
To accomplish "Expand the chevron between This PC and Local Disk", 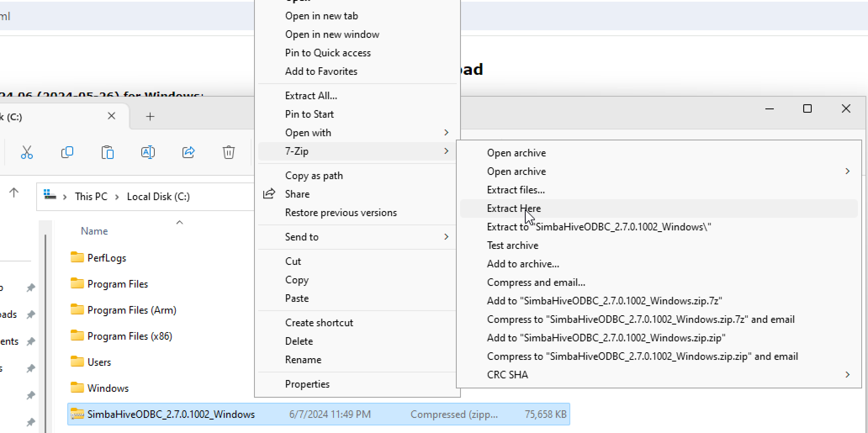I will [x=117, y=197].
